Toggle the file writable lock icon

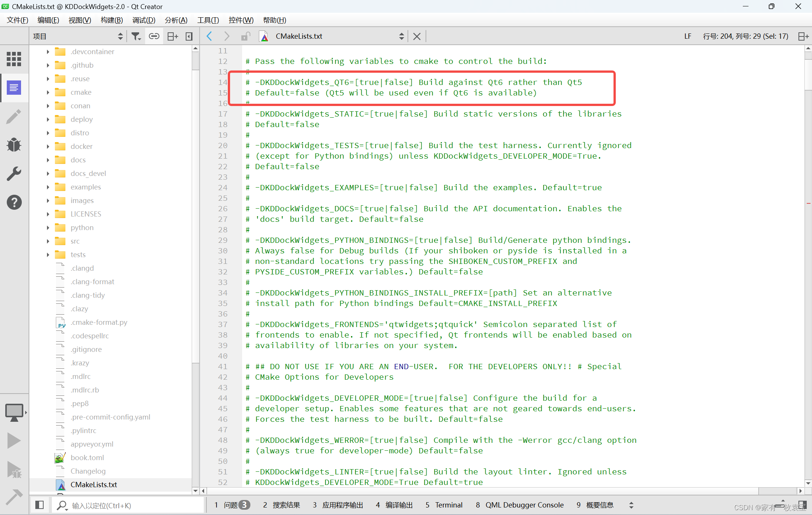coord(245,36)
